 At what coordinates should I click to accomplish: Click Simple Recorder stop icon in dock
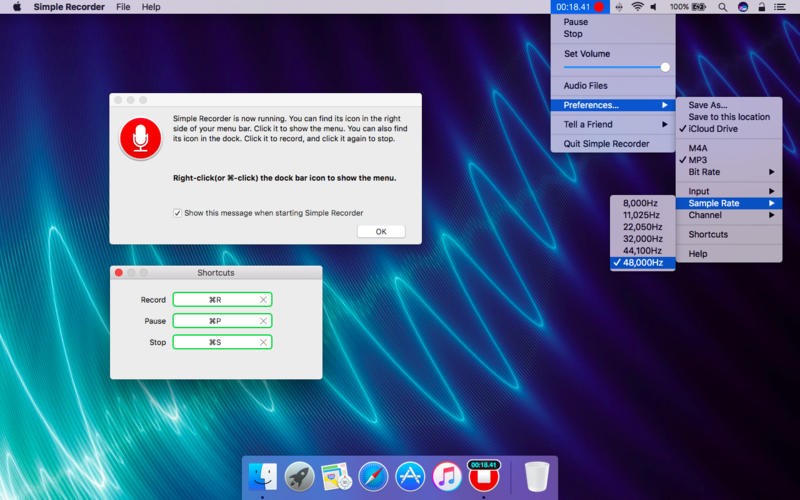(484, 475)
